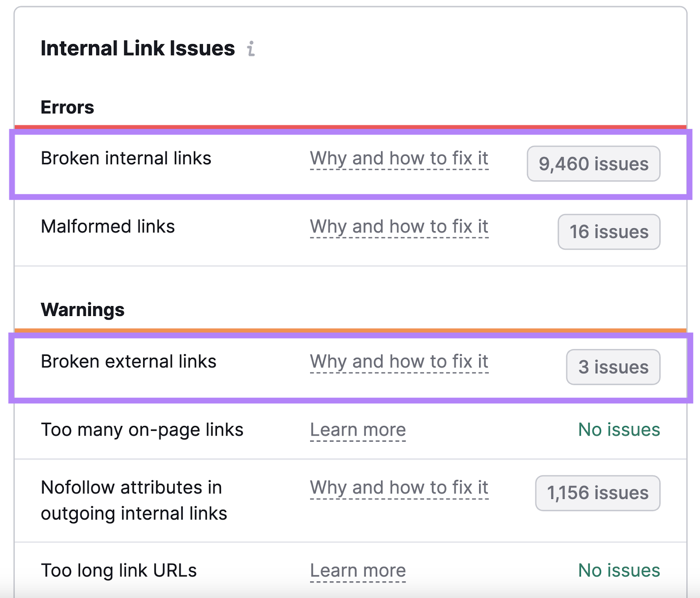This screenshot has width=700, height=598.
Task: Select the Too many on-page links row
Action: (143, 430)
